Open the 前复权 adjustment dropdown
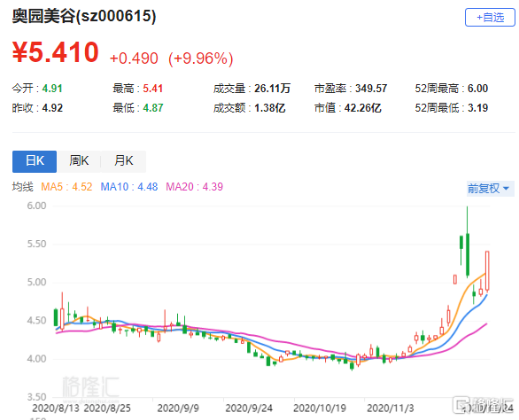Screen dimensions: 519x420 coord(490,189)
